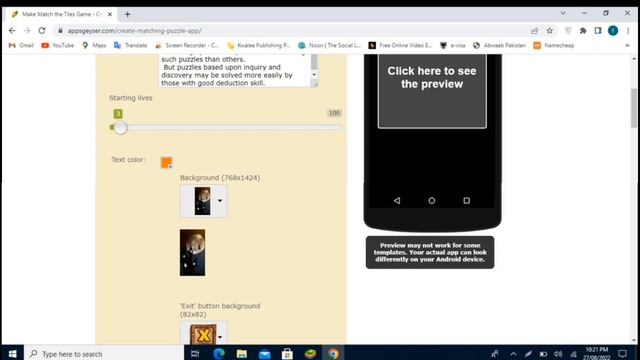The width and height of the screenshot is (640, 360).
Task: Open the YouTube bookmark
Action: pos(58,45)
